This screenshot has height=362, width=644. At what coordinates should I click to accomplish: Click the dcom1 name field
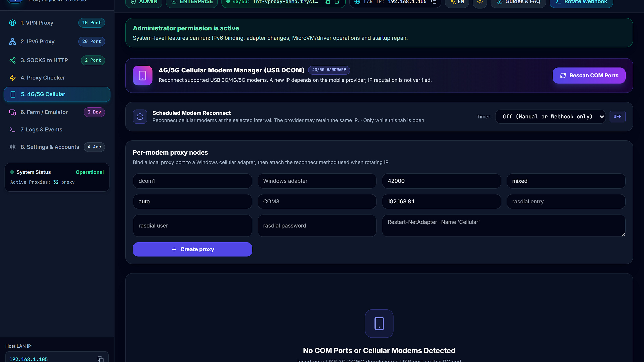pos(192,181)
